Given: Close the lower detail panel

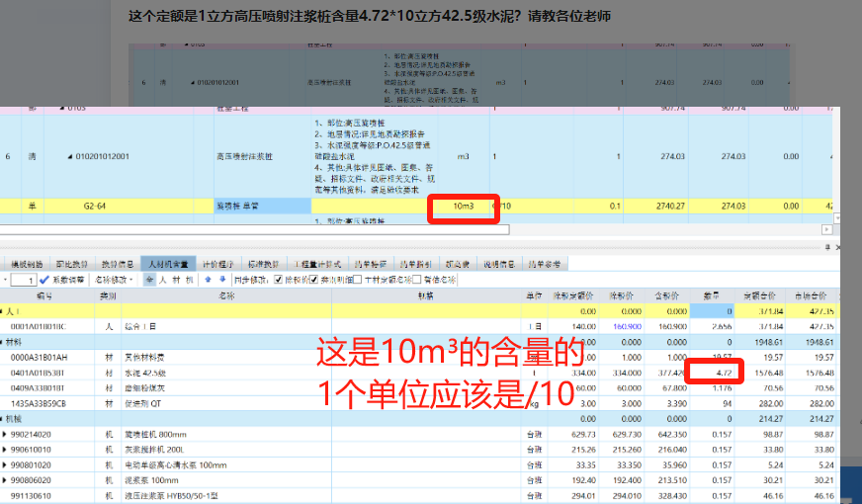Looking at the screenshot, I should [837, 248].
